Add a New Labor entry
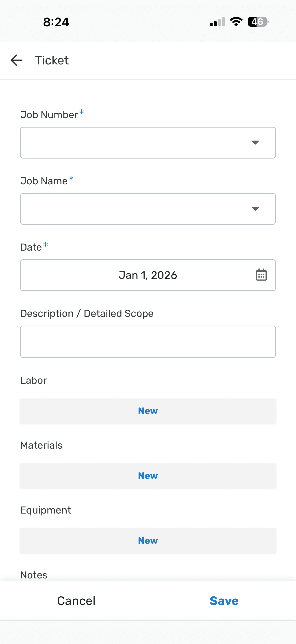The width and height of the screenshot is (296, 644). tap(148, 411)
